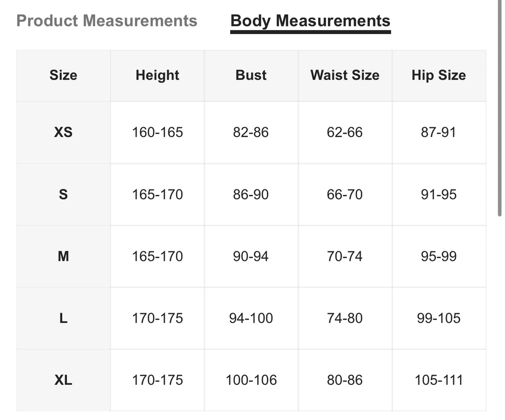Image resolution: width=505 pixels, height=420 pixels.
Task: Select the Body Measurements tab
Action: point(310,21)
